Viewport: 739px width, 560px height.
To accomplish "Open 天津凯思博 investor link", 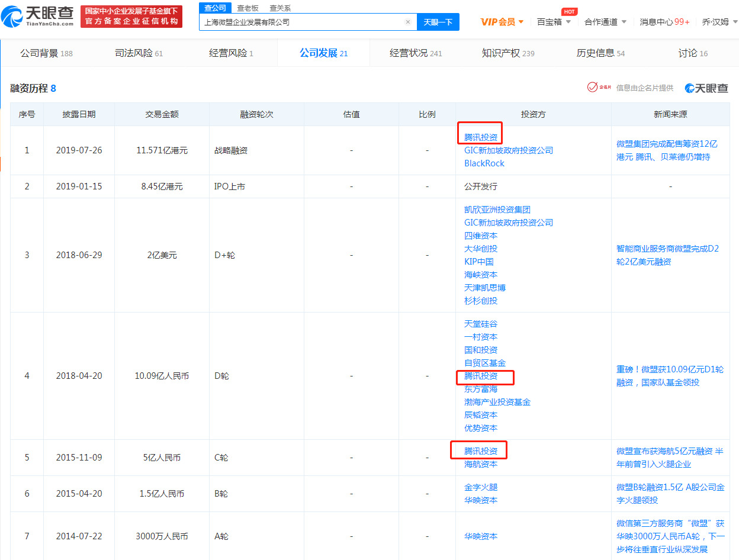I will click(x=485, y=288).
